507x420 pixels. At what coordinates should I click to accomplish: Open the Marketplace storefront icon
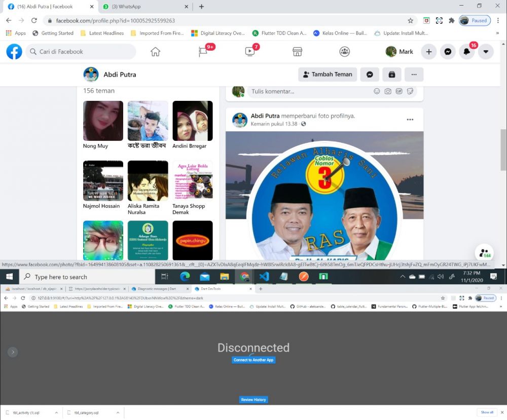pos(298,52)
